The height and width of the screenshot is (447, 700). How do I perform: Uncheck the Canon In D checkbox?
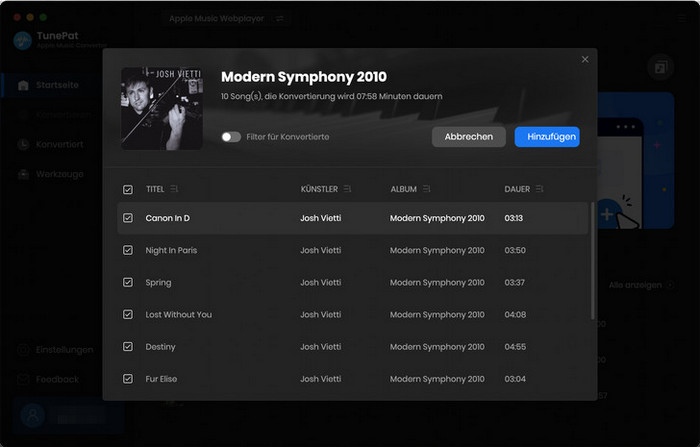tap(128, 218)
